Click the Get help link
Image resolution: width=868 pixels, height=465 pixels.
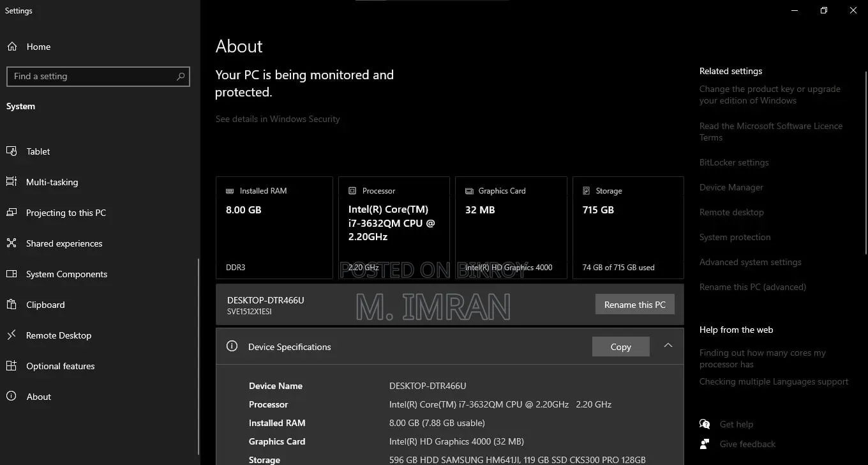point(737,424)
